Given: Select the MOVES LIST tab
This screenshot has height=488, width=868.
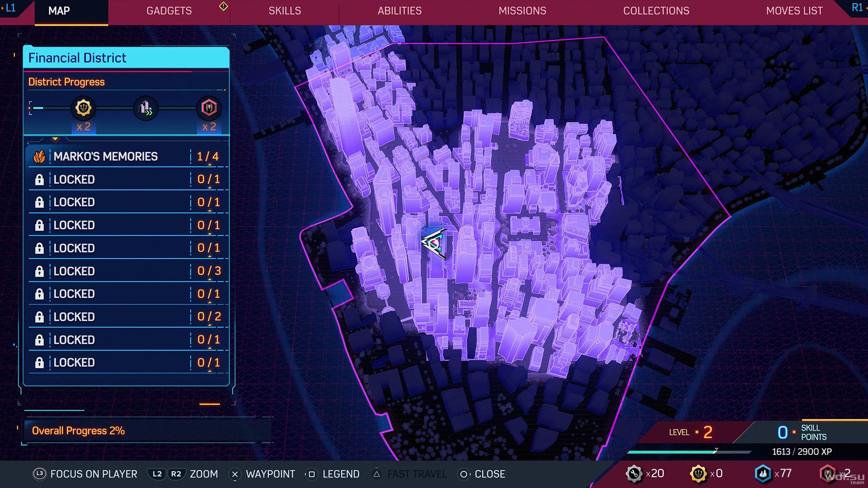Looking at the screenshot, I should point(794,11).
